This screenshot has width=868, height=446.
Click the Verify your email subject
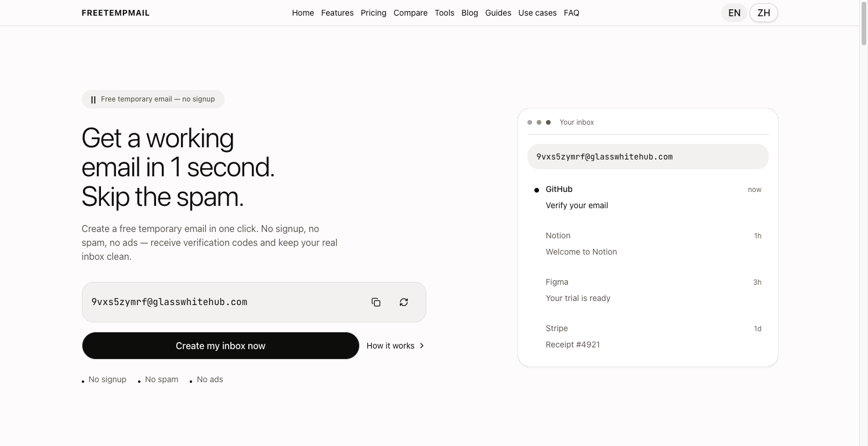[x=577, y=205]
